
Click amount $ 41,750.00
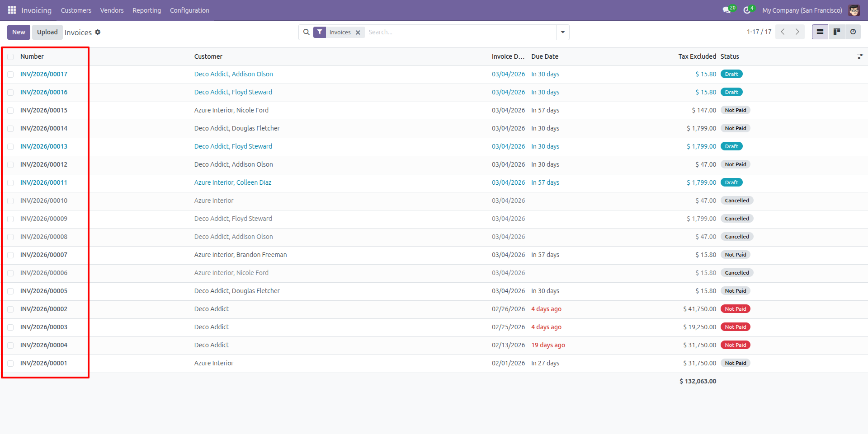[699, 309]
